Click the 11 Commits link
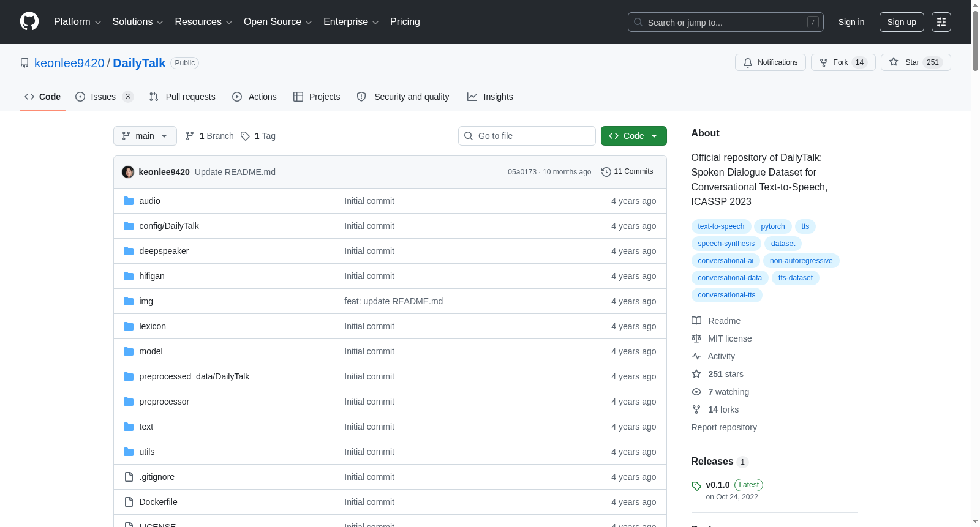This screenshot has width=980, height=527. pyautogui.click(x=627, y=172)
